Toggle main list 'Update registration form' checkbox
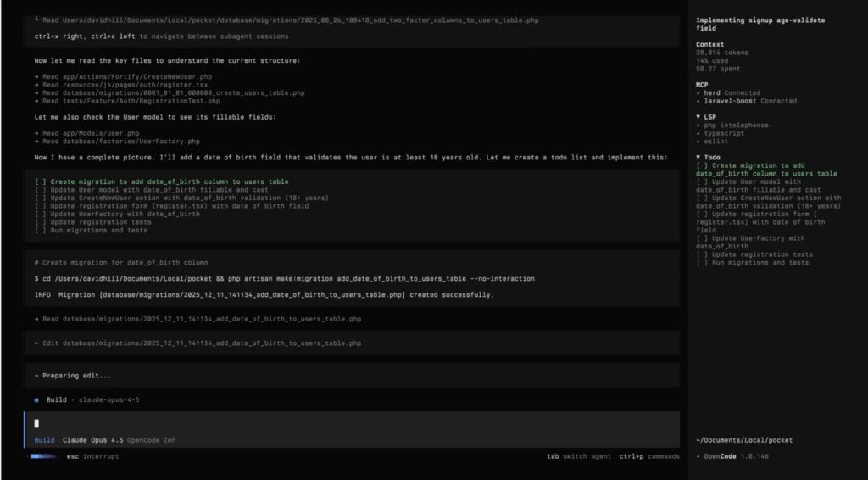The image size is (868, 480). (41, 206)
